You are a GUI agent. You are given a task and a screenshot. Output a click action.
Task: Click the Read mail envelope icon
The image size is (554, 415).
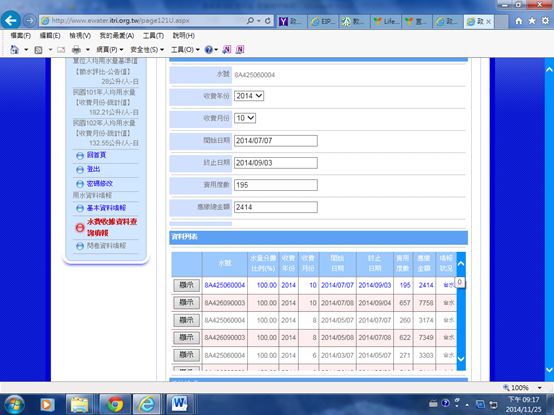61,50
